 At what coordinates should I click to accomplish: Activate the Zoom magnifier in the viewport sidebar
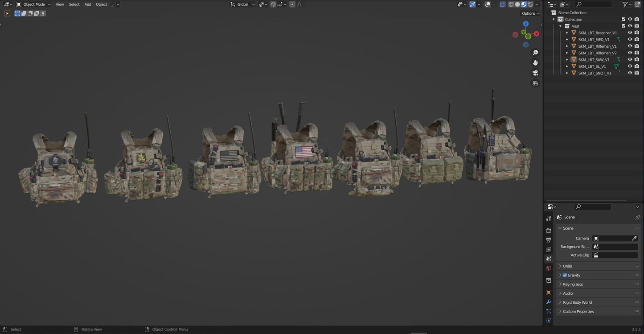535,52
